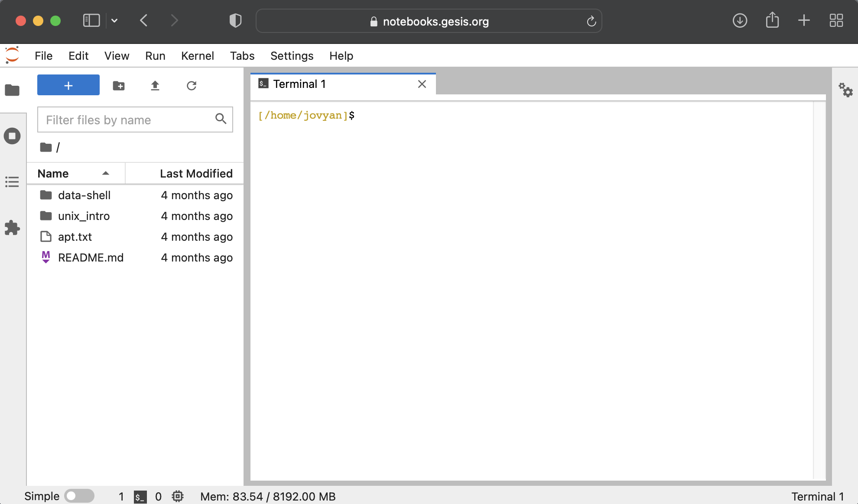Click the New Folder icon
This screenshot has width=858, height=504.
pos(118,86)
